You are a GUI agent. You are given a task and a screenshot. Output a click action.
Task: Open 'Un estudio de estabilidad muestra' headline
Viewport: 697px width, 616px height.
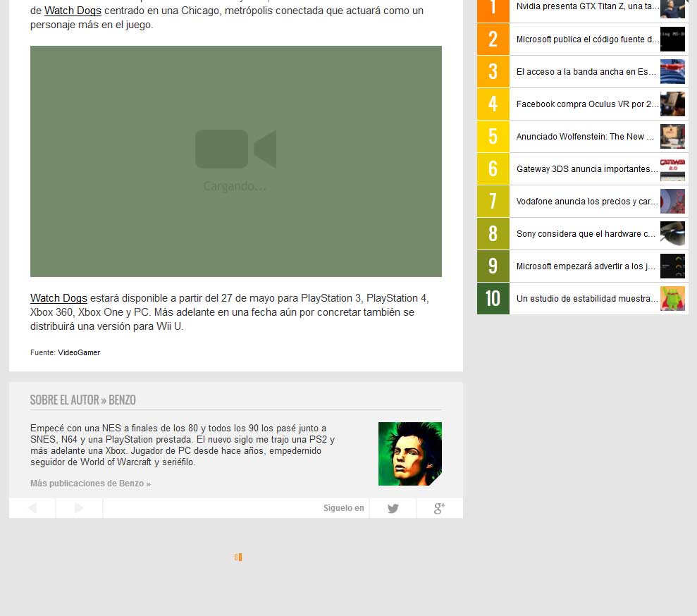coord(587,299)
